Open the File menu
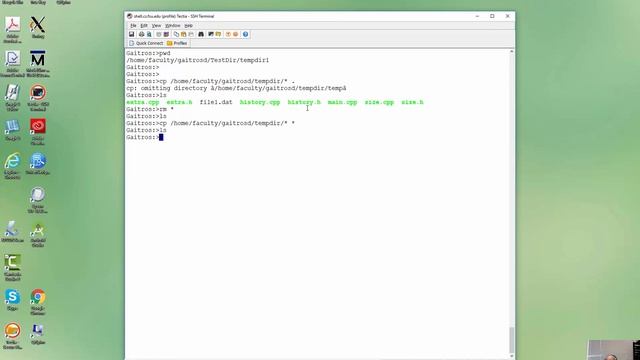The width and height of the screenshot is (640, 360). click(133, 25)
